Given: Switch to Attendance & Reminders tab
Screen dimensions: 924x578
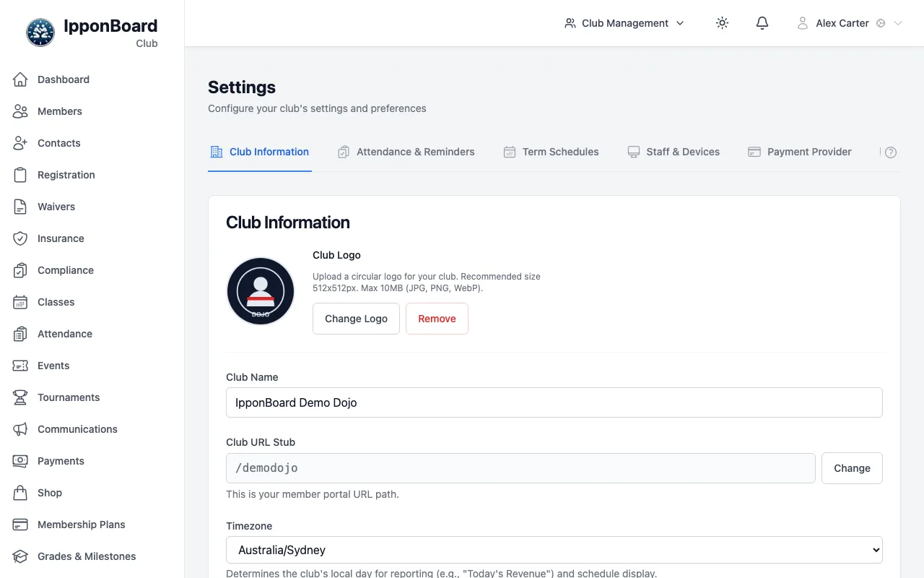Looking at the screenshot, I should 406,152.
